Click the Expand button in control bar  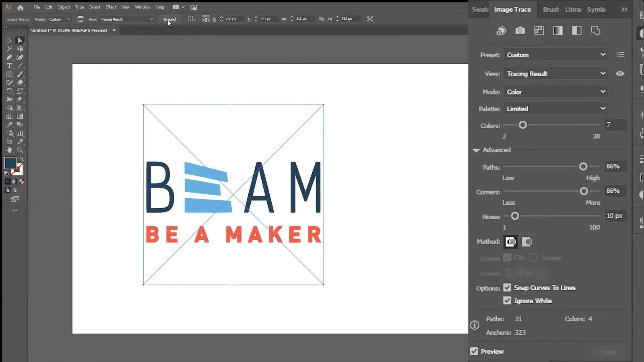pos(170,19)
